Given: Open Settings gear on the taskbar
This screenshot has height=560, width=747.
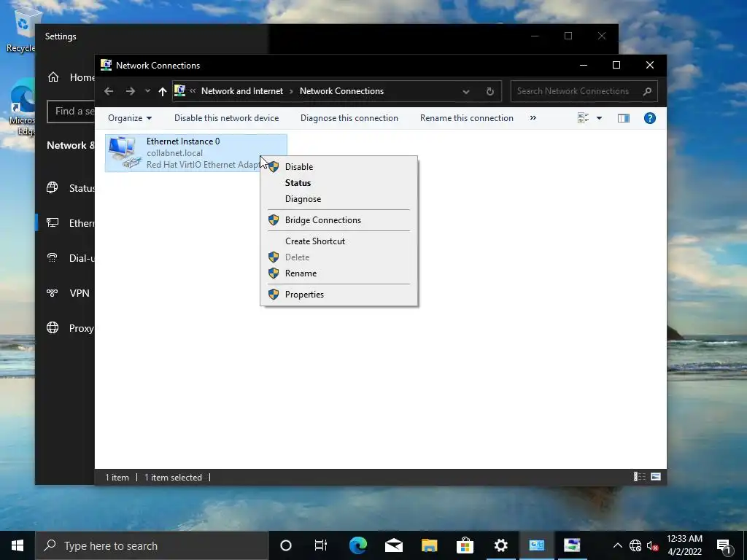Looking at the screenshot, I should (500, 545).
